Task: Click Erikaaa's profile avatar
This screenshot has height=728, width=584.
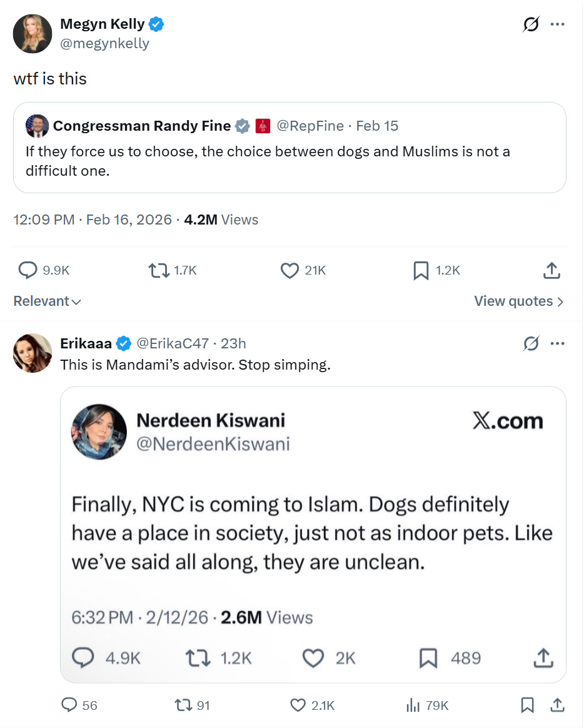Action: (x=33, y=353)
